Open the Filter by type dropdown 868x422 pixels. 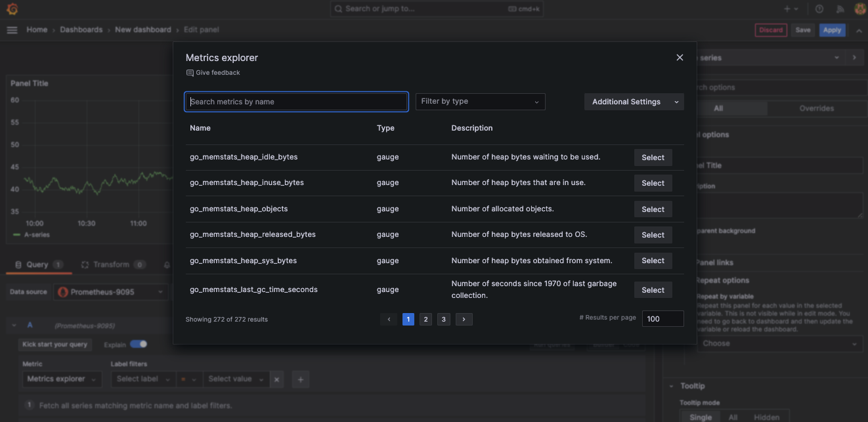pyautogui.click(x=480, y=101)
